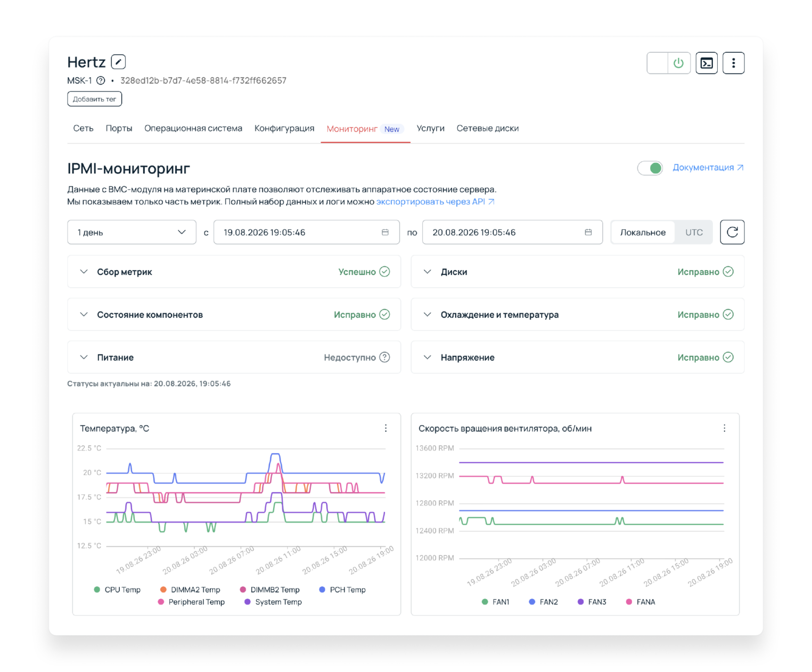Viewport: 812px width, 672px height.
Task: Click Сбор метрик success check icon
Action: click(384, 272)
